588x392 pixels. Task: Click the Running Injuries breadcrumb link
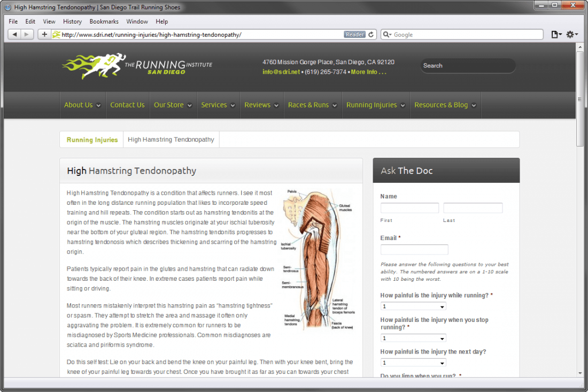pyautogui.click(x=92, y=140)
